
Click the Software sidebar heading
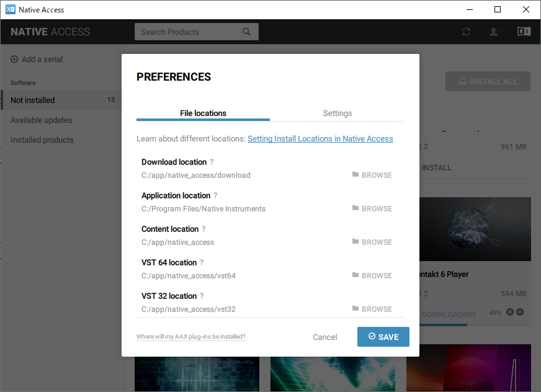(x=23, y=83)
